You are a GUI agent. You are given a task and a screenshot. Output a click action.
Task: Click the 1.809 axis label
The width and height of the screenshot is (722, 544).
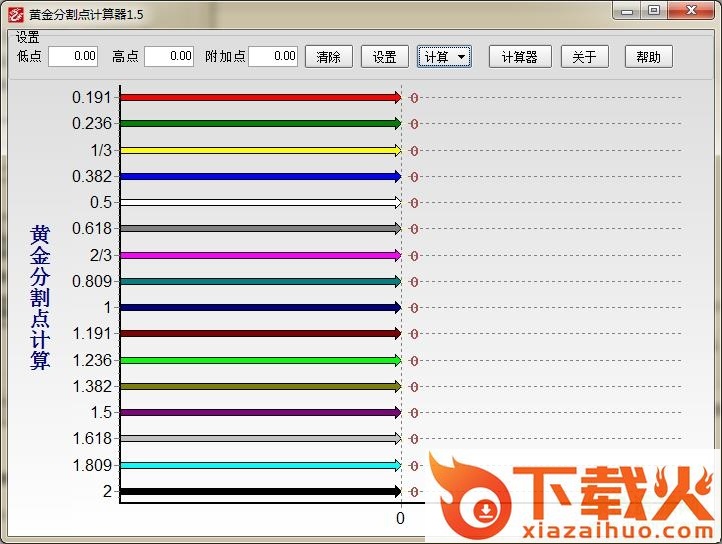(92, 465)
